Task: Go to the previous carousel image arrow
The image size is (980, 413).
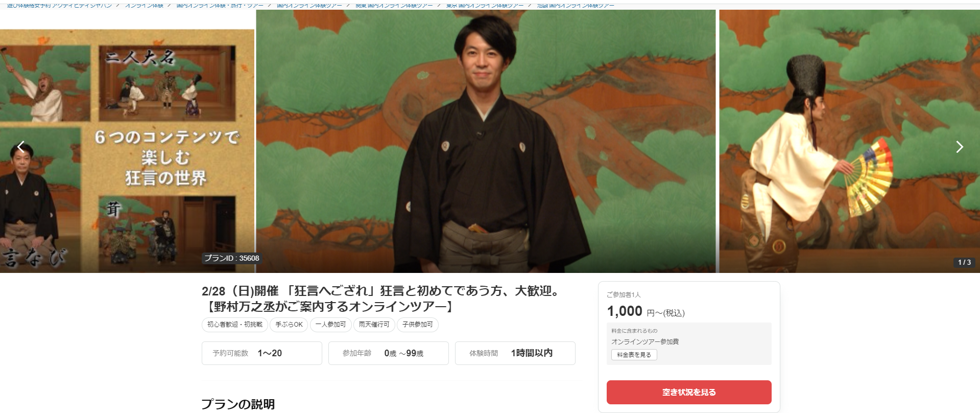Action: click(x=21, y=147)
